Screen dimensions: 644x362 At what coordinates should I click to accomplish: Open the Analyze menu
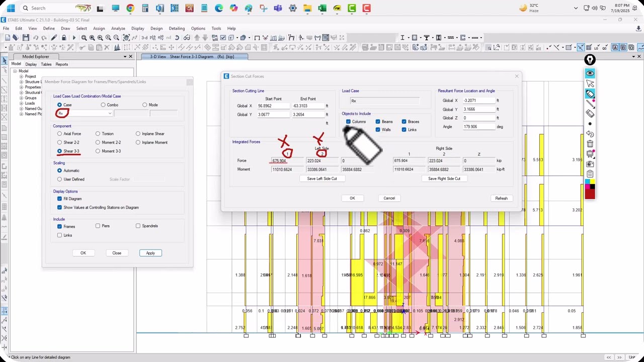pyautogui.click(x=118, y=28)
